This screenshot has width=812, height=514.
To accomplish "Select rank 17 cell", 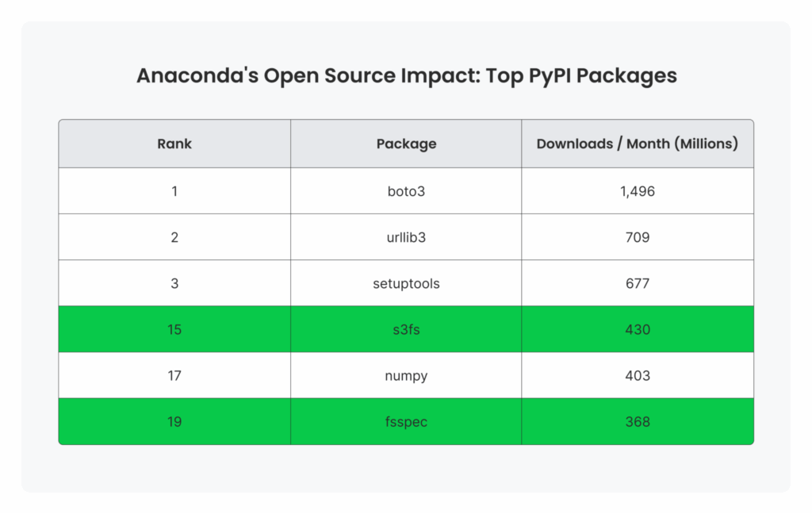I will [174, 375].
